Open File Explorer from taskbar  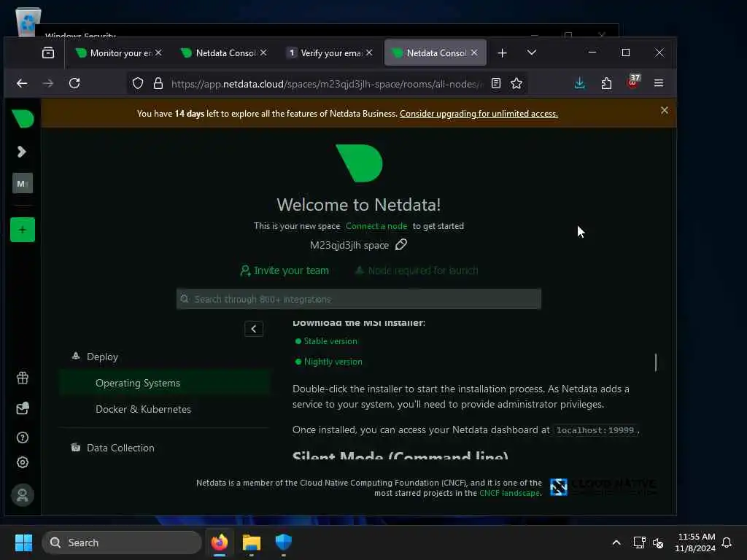coord(251,542)
